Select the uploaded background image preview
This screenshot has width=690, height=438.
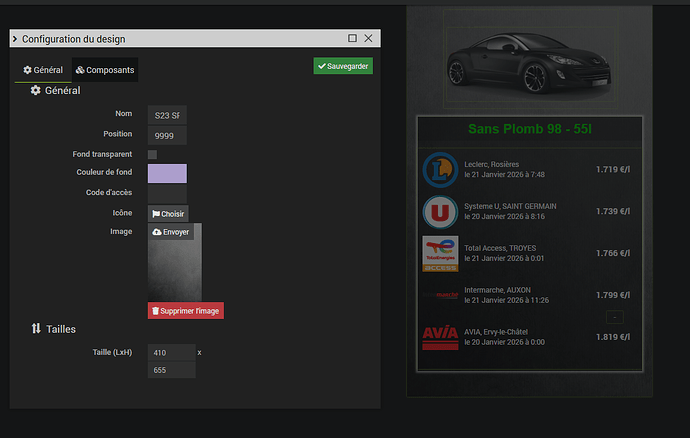click(x=175, y=271)
